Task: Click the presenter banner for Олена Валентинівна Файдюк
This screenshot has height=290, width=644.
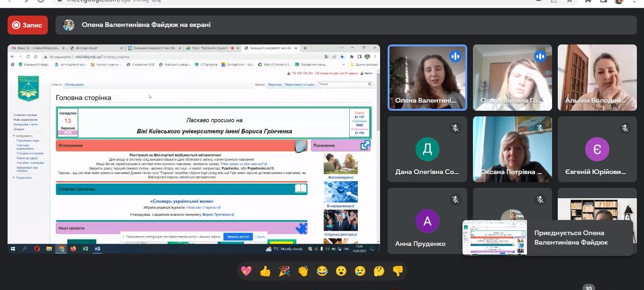Action: [146, 25]
